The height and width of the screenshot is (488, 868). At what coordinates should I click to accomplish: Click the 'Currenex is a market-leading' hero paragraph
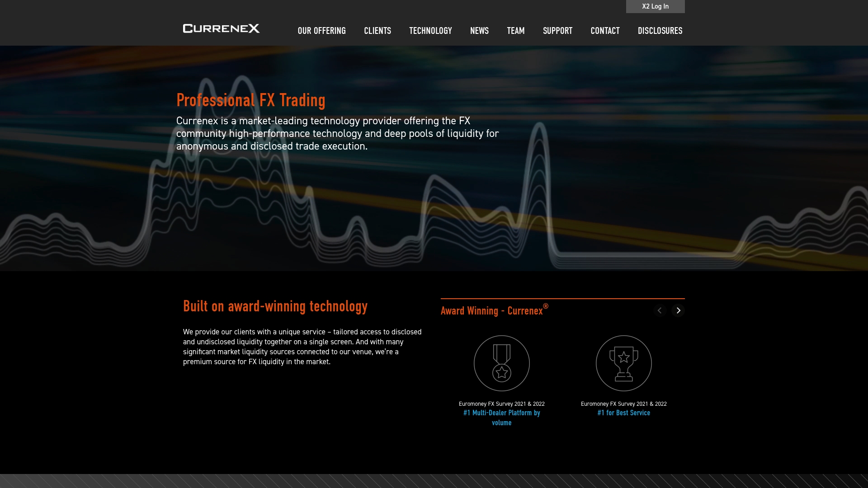(x=338, y=133)
